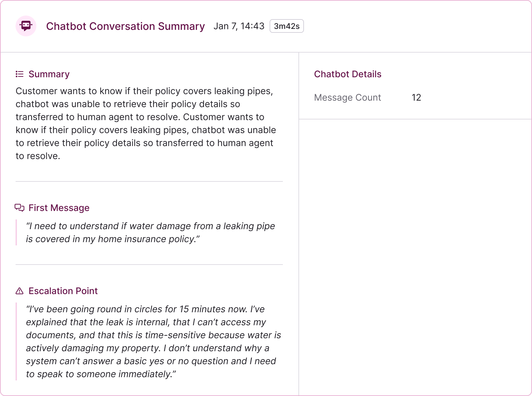
Task: Click the Escalation Point section heading
Action: coord(63,291)
